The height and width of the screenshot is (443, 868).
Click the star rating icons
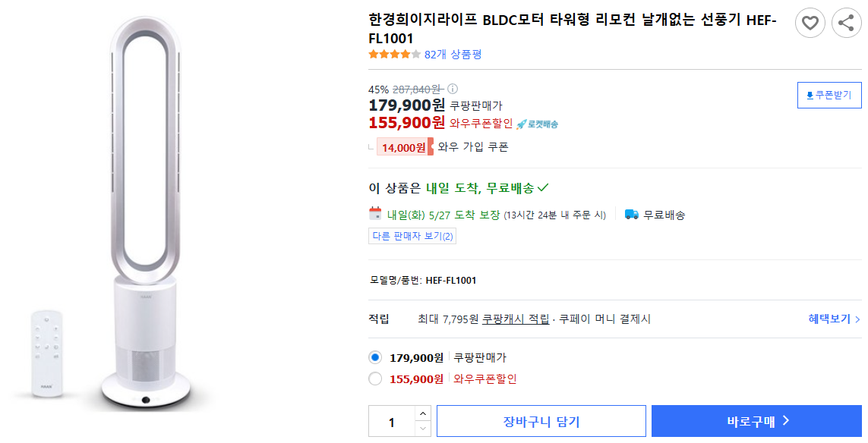tap(393, 54)
